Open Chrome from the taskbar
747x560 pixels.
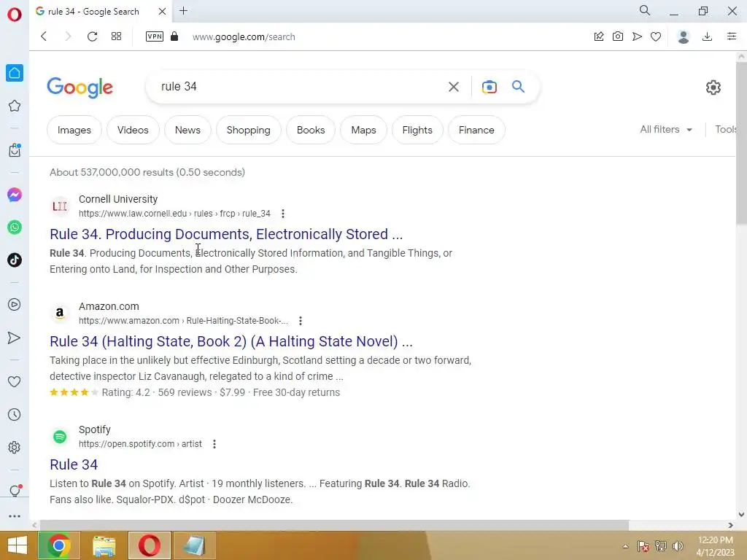[x=59, y=545]
